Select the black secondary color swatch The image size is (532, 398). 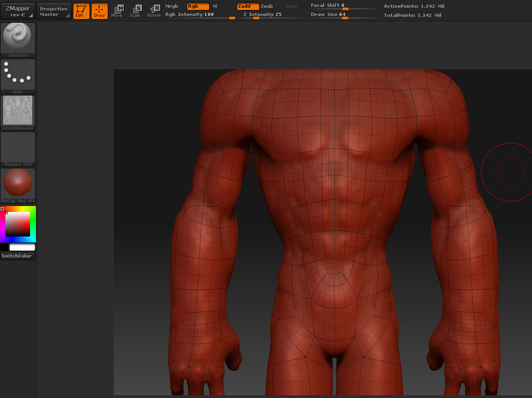4,247
